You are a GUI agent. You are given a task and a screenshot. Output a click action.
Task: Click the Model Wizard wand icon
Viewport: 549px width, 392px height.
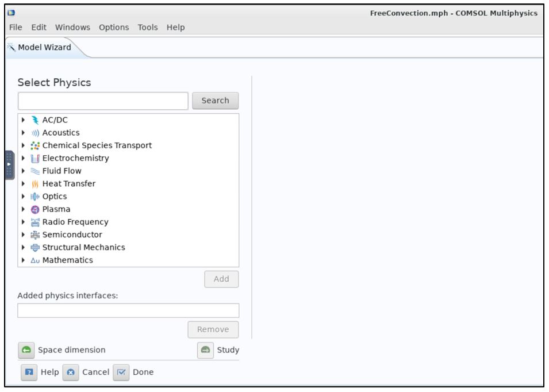pos(11,47)
